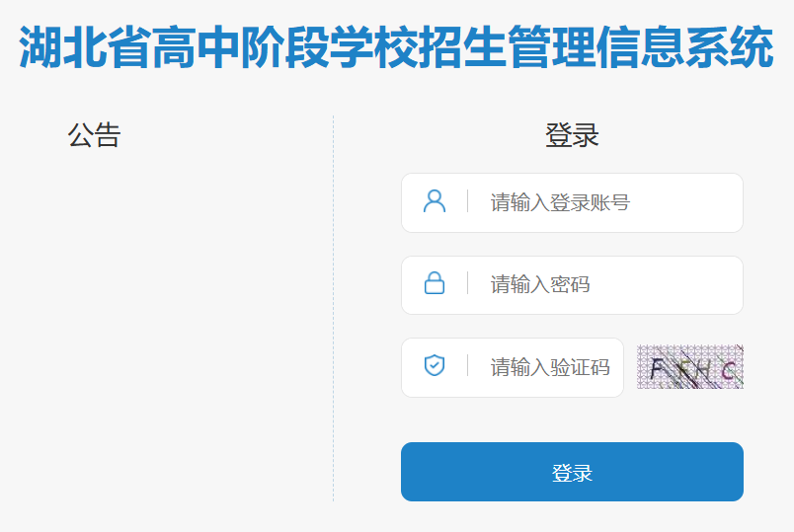This screenshot has width=794, height=532.
Task: Select the 公告 announcements heading
Action: 94,135
